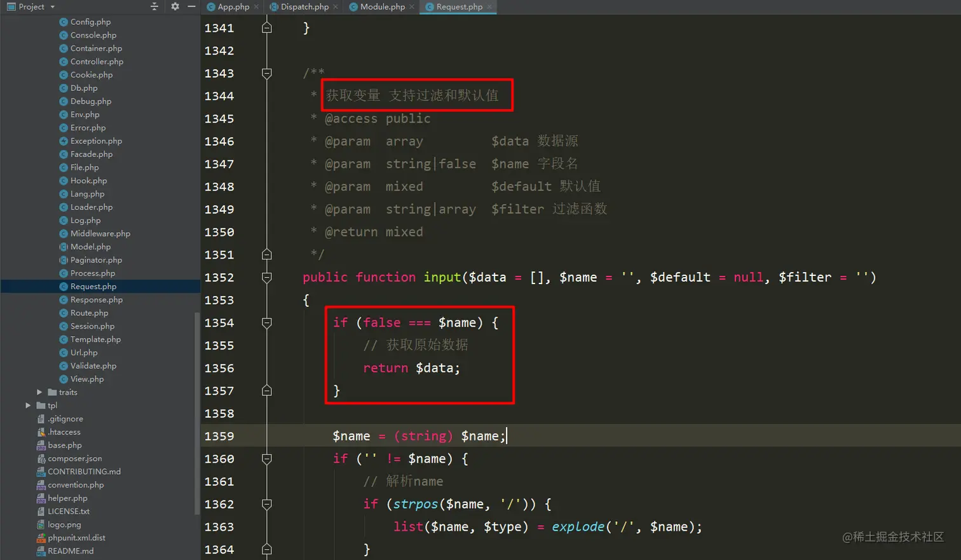Open LICENSE.txt file
Image resolution: width=961 pixels, height=560 pixels.
pyautogui.click(x=69, y=512)
